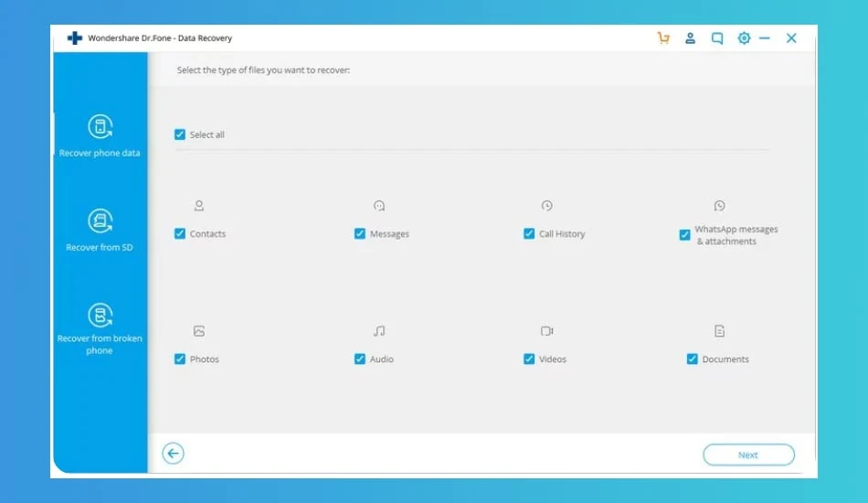
Task: Uncheck the Messages checkbox
Action: pyautogui.click(x=360, y=234)
